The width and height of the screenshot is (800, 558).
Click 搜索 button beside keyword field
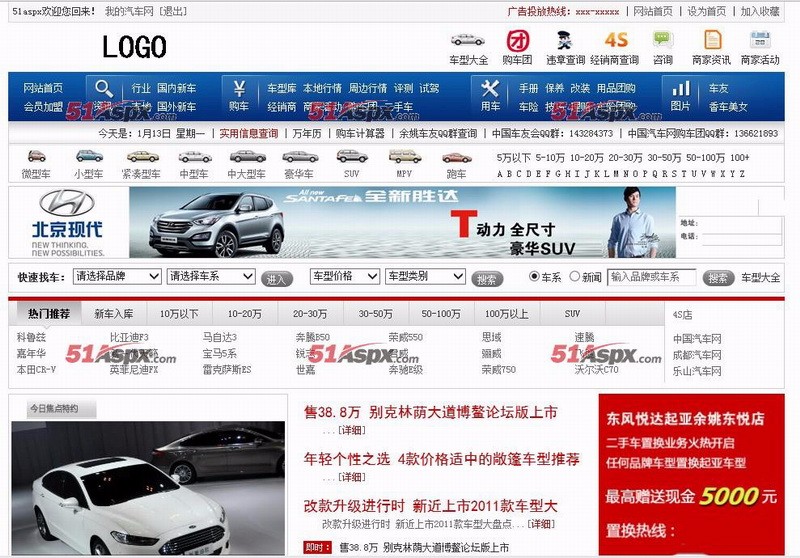[x=718, y=278]
